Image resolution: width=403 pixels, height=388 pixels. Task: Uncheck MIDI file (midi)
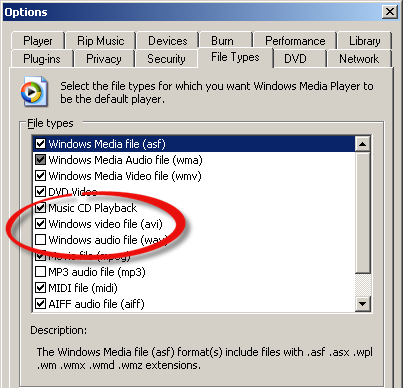[40, 288]
